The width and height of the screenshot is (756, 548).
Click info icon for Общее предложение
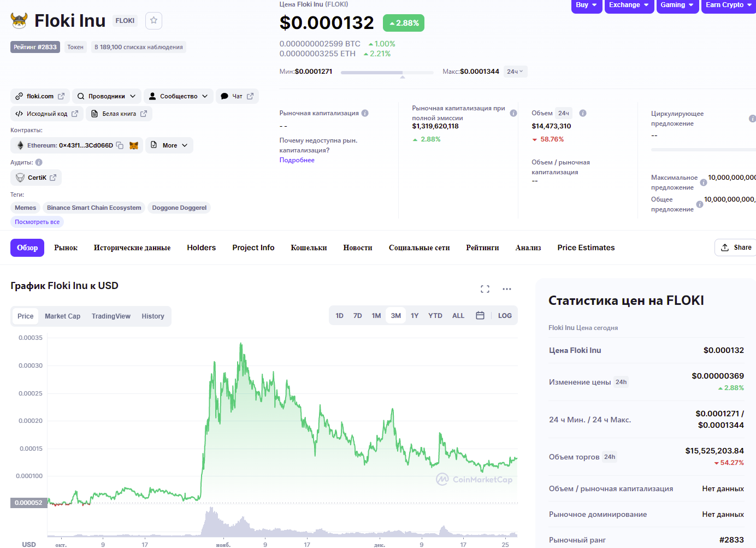[700, 204]
